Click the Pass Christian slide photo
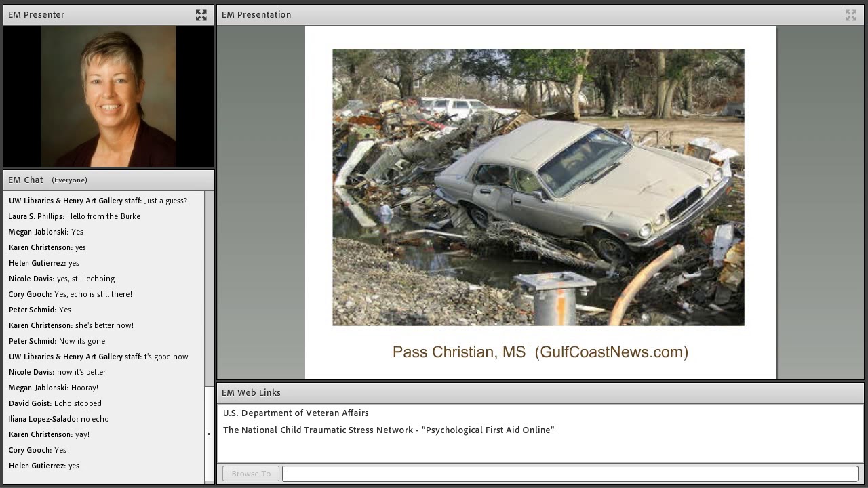This screenshot has height=488, width=868. click(x=538, y=188)
